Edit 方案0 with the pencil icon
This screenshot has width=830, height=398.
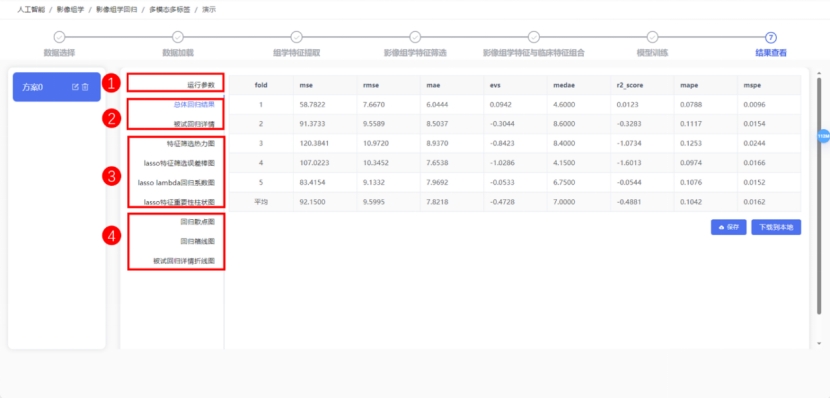[75, 87]
